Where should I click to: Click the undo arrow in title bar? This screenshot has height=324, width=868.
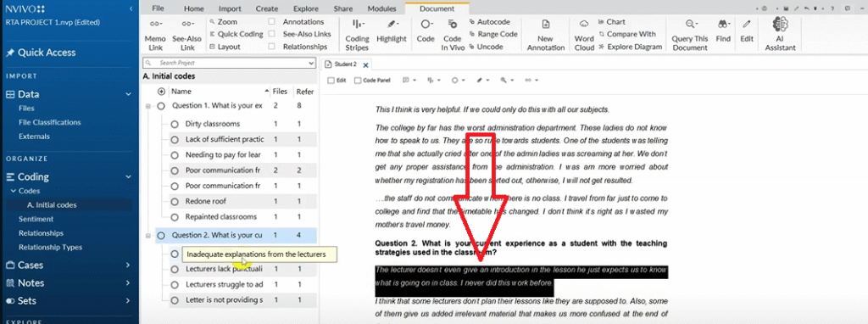807,8
